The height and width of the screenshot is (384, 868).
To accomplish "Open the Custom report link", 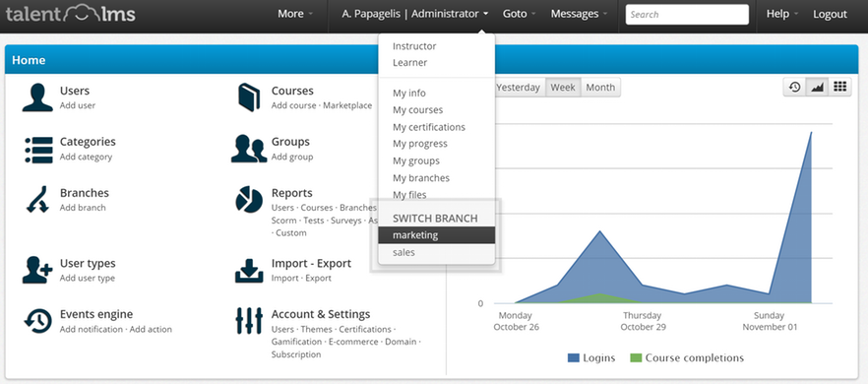I will 291,233.
